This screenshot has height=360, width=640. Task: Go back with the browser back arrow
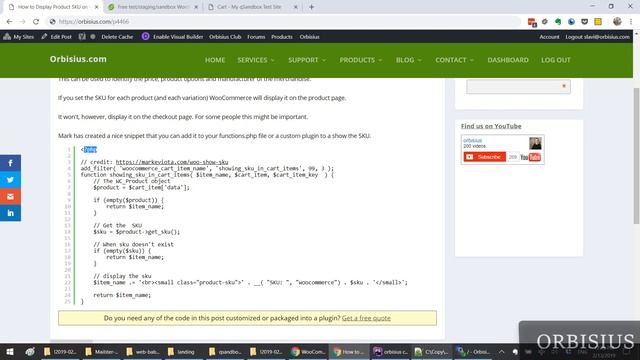tap(9, 22)
